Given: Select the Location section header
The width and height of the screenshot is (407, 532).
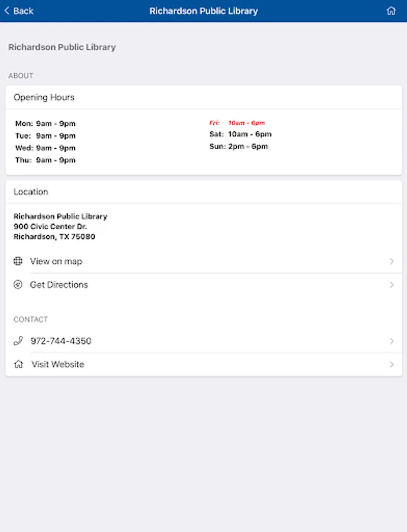Looking at the screenshot, I should [x=31, y=192].
